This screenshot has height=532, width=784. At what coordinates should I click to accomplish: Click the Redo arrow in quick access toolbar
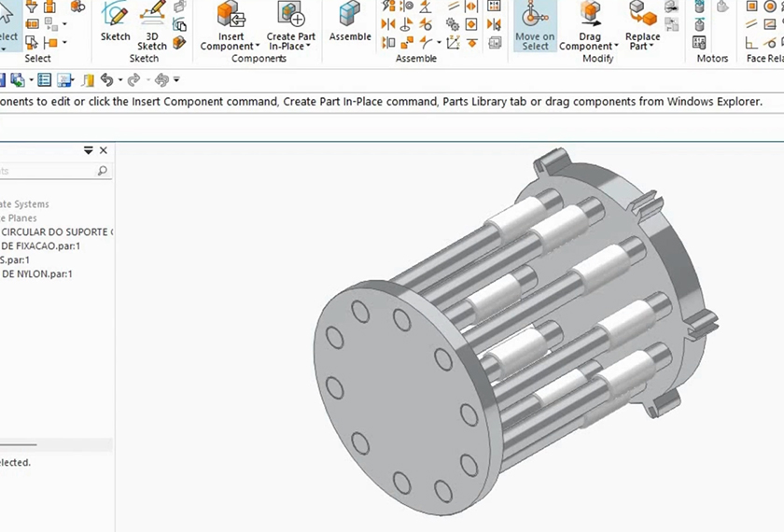(x=133, y=80)
